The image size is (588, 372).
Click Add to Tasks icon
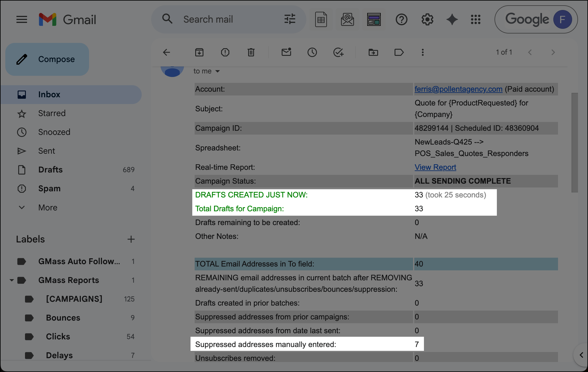(x=338, y=52)
